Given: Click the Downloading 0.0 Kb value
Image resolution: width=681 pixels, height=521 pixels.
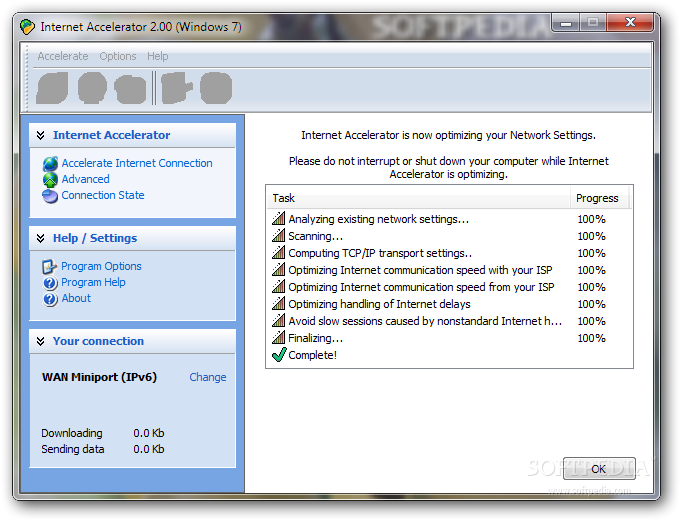Looking at the screenshot, I should pos(149,433).
